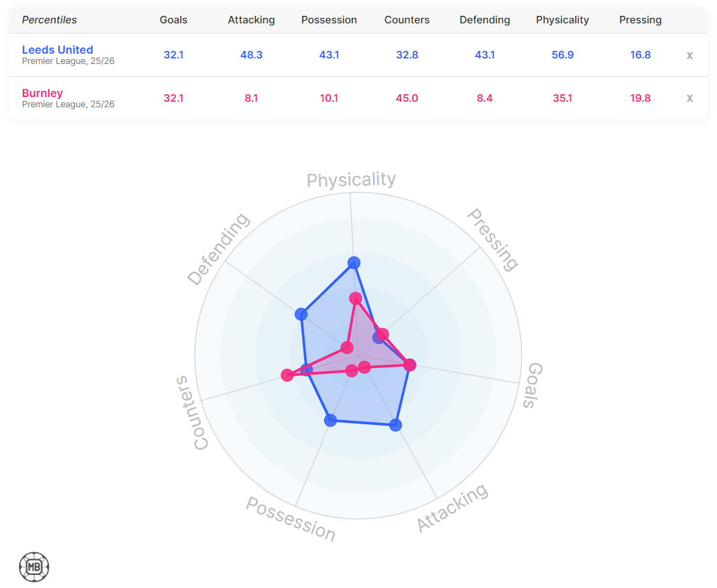Select the Possession column header

(x=329, y=20)
